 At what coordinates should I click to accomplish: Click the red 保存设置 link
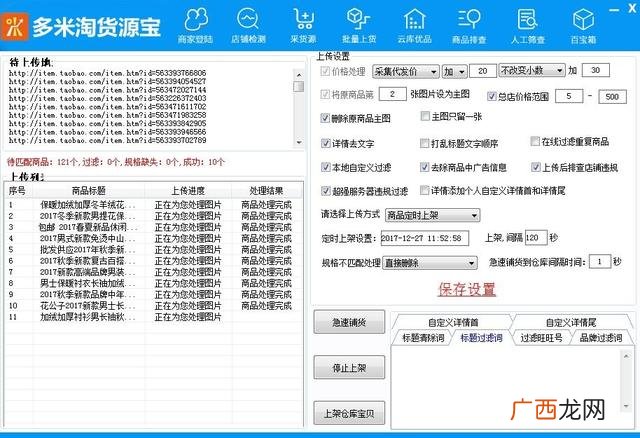click(467, 289)
